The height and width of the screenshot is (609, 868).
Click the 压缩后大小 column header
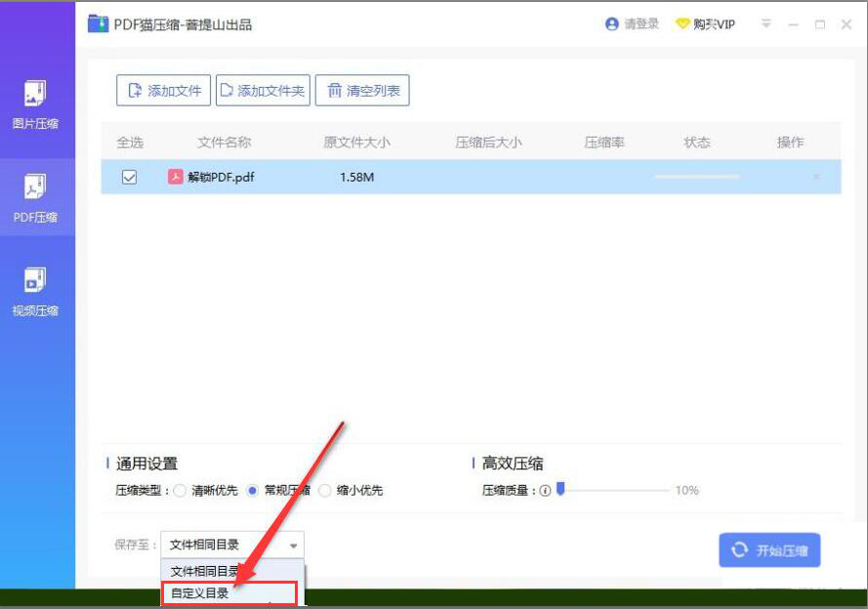point(489,142)
